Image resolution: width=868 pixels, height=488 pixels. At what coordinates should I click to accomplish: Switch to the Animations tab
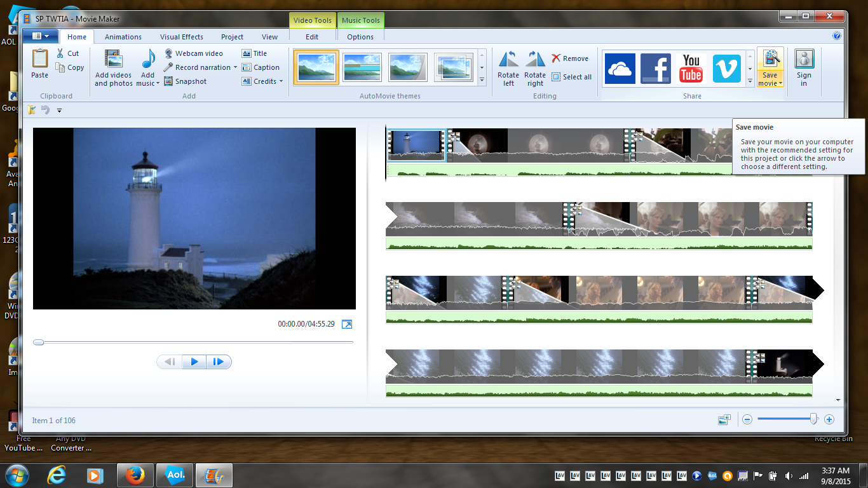pos(123,37)
